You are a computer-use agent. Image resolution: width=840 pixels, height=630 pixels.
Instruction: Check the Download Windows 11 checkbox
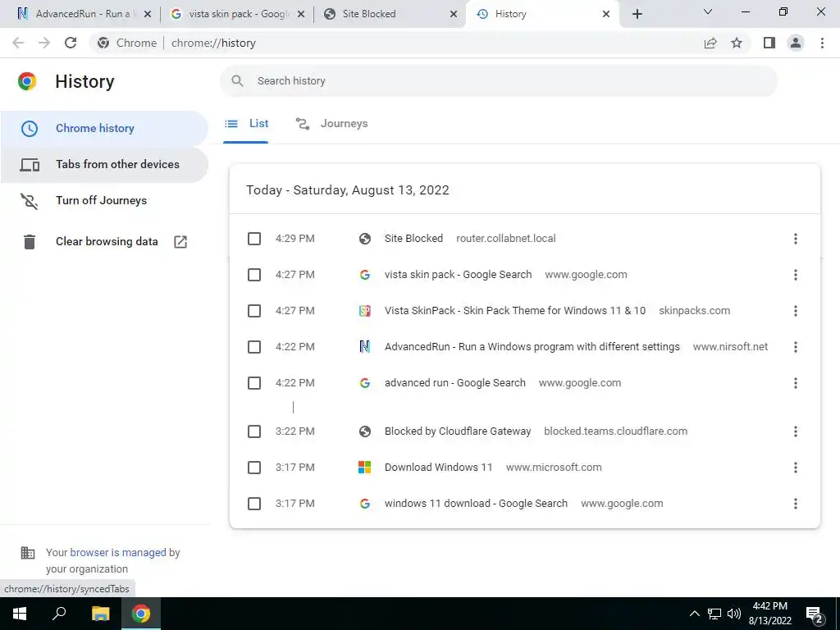pyautogui.click(x=254, y=468)
